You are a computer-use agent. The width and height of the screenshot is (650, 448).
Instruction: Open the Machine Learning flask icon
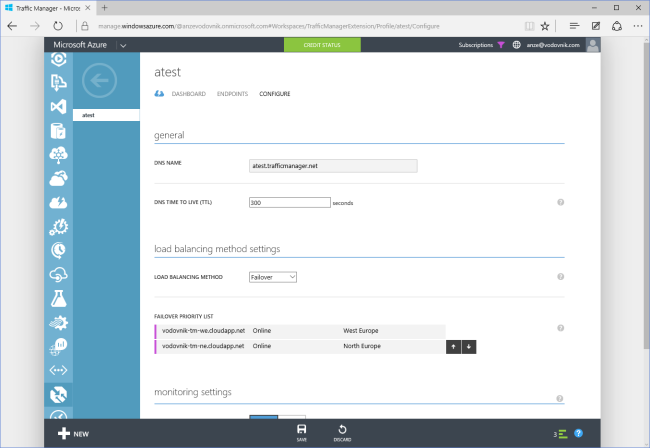(x=58, y=298)
